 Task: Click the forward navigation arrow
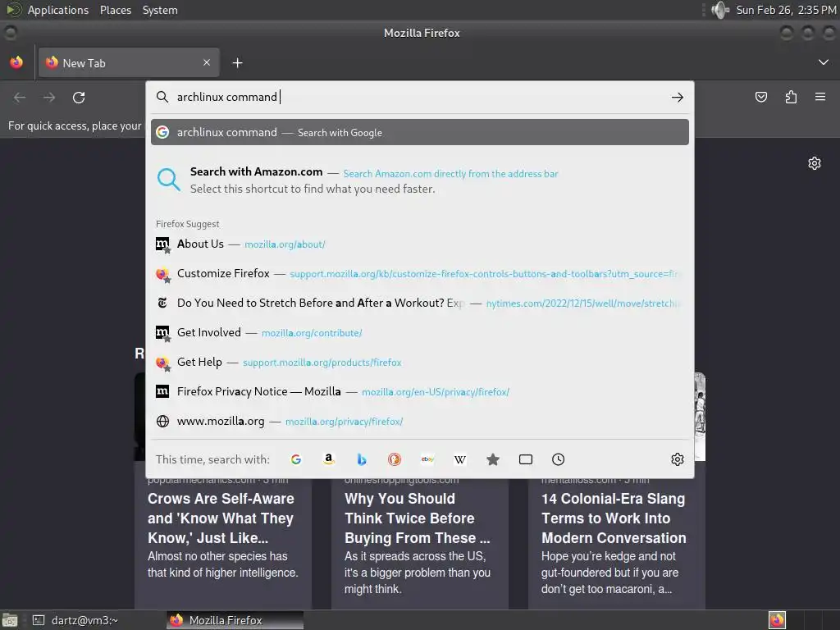(x=49, y=98)
